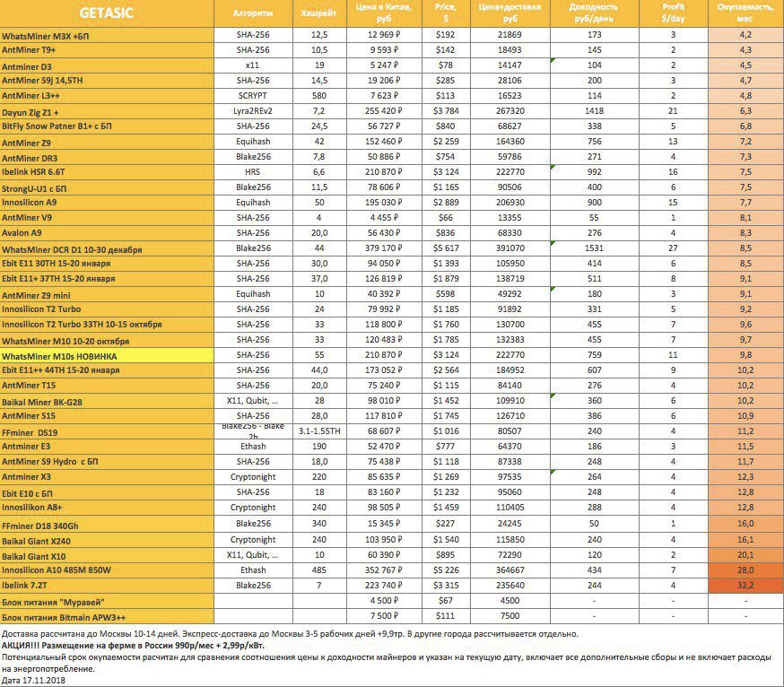Click the FFminer DS19 name cell
Viewport: 784px width, 687px height.
point(107,432)
